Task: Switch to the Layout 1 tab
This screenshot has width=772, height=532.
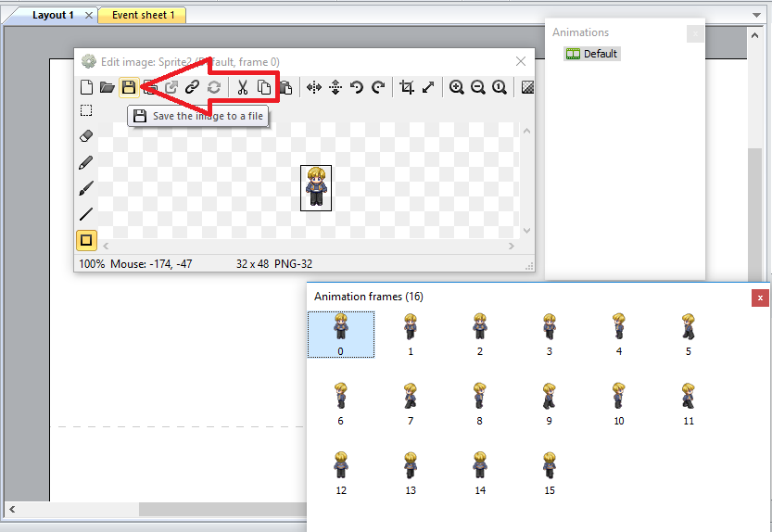Action: (53, 15)
